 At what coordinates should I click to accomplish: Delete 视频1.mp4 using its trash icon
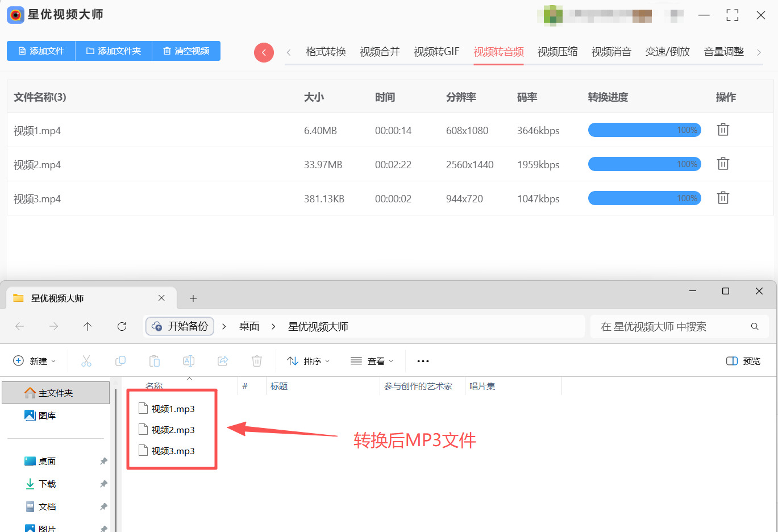point(723,130)
